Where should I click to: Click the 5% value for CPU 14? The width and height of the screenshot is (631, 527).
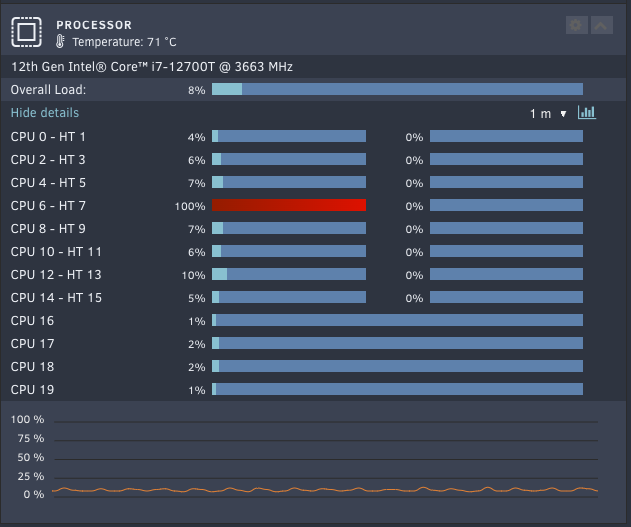[x=196, y=298]
